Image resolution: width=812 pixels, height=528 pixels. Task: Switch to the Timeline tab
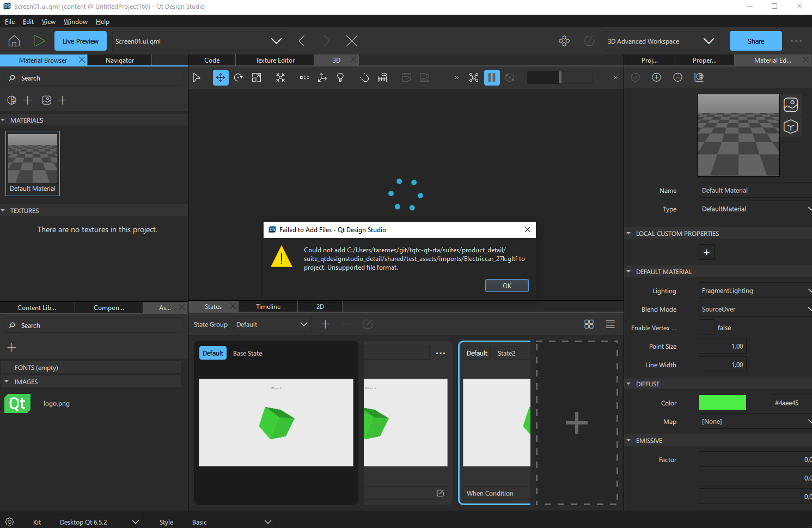coord(268,307)
